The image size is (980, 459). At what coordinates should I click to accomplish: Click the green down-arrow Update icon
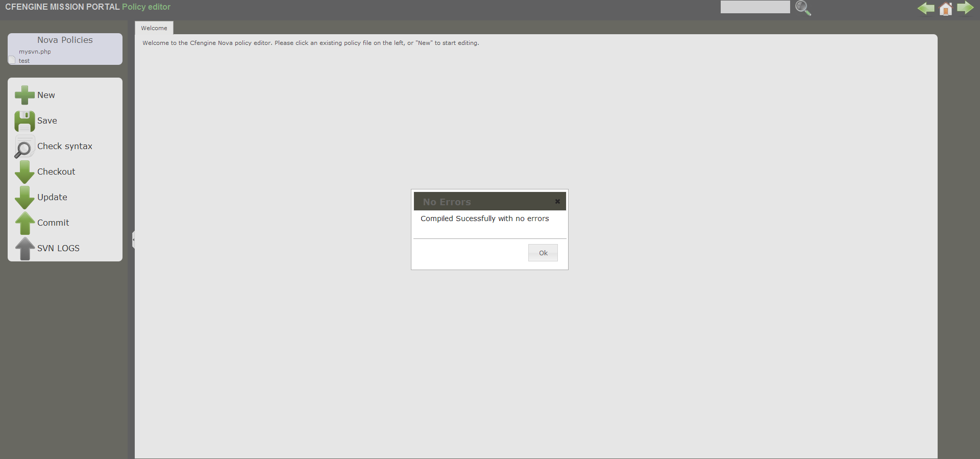pos(24,198)
